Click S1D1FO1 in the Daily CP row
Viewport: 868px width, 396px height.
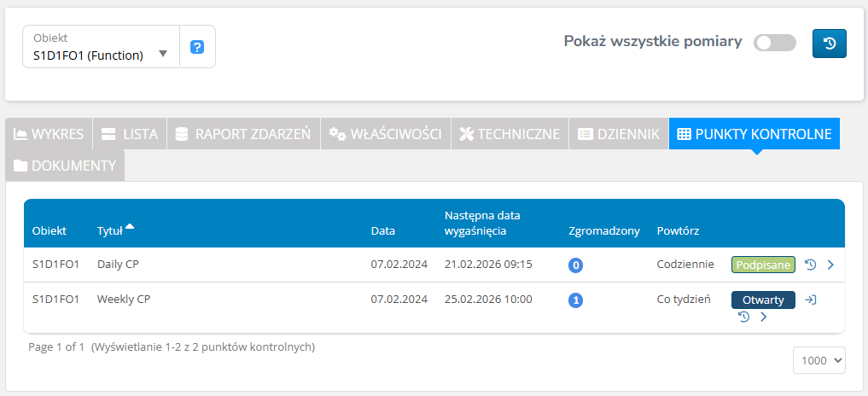[x=56, y=265]
